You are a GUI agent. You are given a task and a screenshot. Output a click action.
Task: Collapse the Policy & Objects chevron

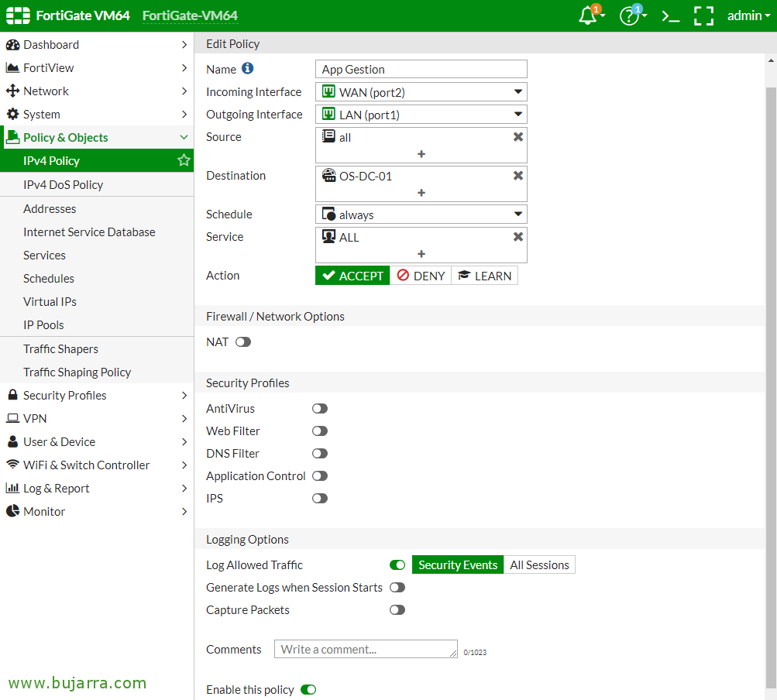pos(184,137)
